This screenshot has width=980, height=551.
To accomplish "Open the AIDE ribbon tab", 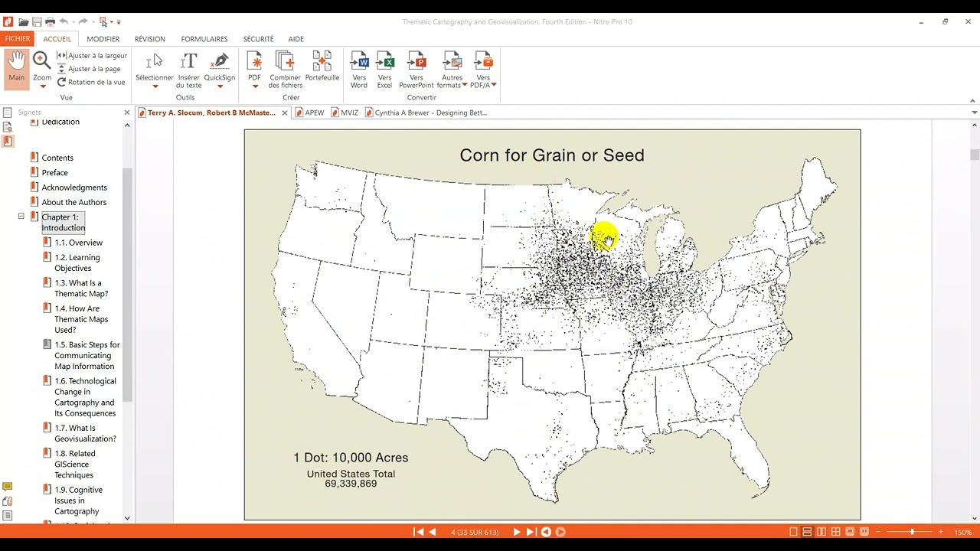I will 296,39.
